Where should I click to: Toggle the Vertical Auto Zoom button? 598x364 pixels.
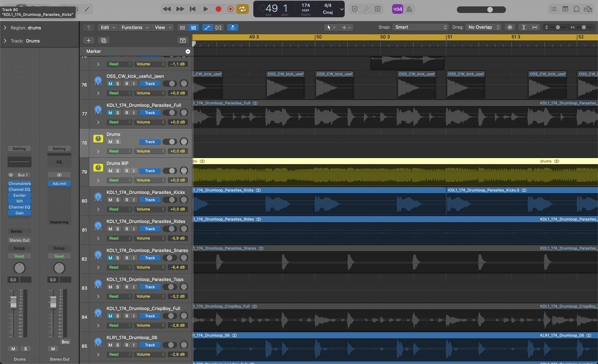524,27
